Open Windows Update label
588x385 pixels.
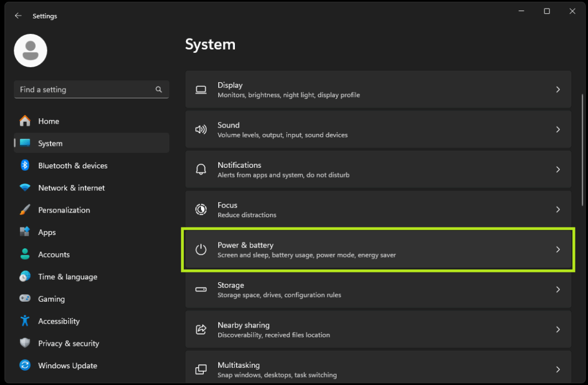pos(68,365)
